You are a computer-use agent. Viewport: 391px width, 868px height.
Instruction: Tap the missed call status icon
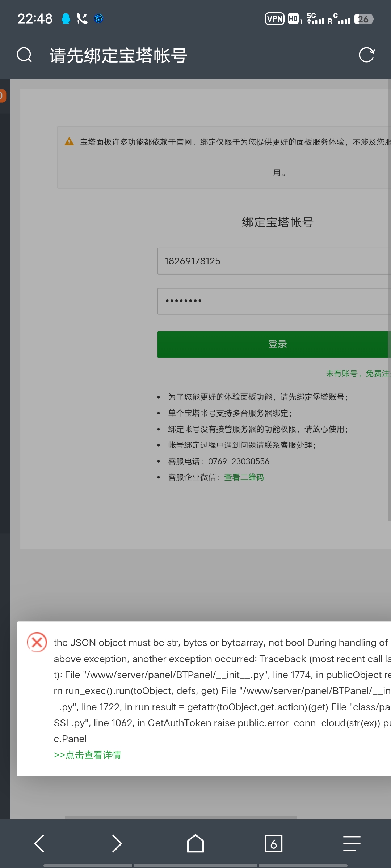coord(82,18)
